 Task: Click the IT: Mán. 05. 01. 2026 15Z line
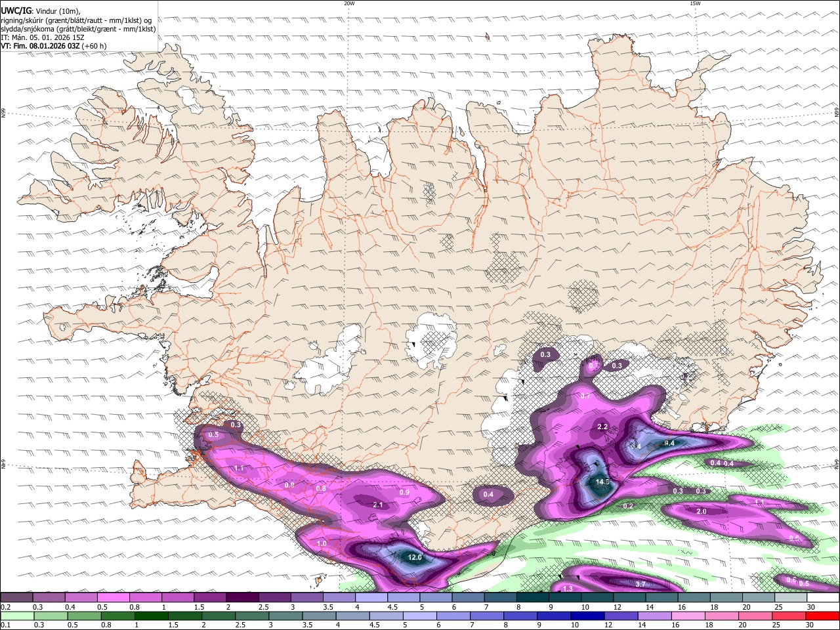click(43, 37)
